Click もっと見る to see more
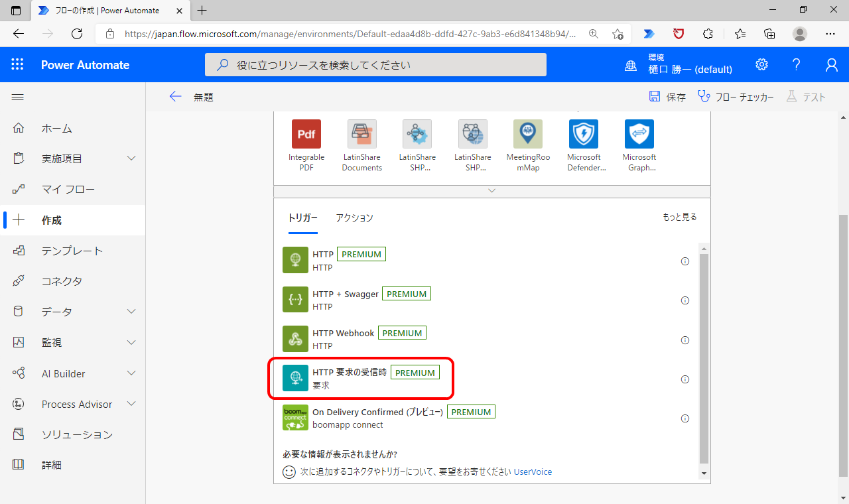The width and height of the screenshot is (849, 504). (x=680, y=217)
